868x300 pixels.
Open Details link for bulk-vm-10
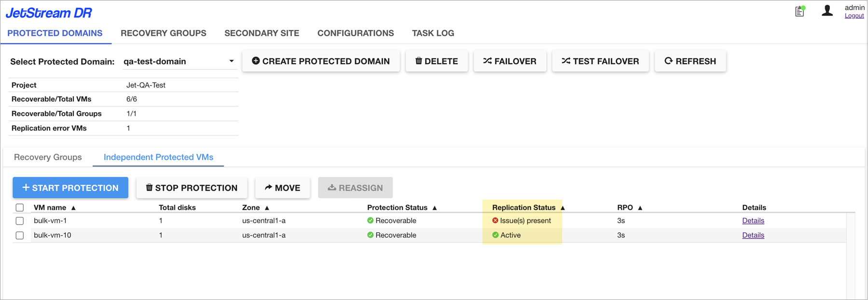pos(753,235)
